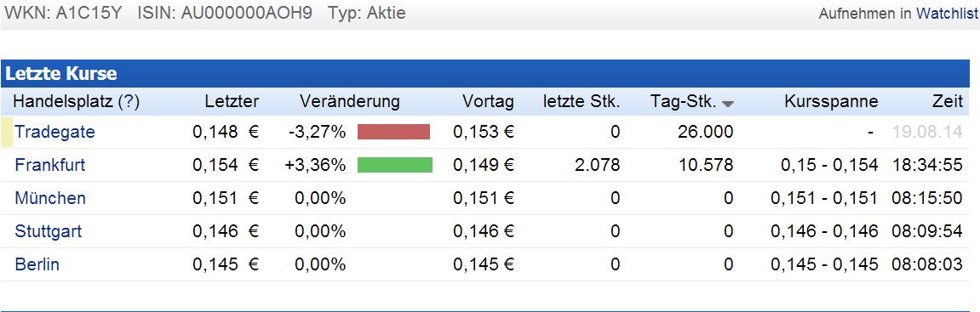
Task: Sort table by Letzter column
Action: coord(232,102)
